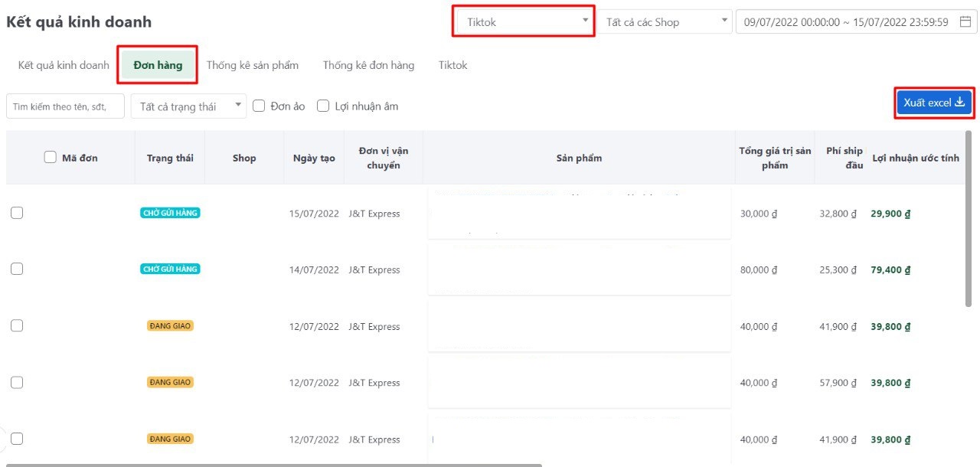Check the 14/07/2022 order row checkbox

click(17, 269)
